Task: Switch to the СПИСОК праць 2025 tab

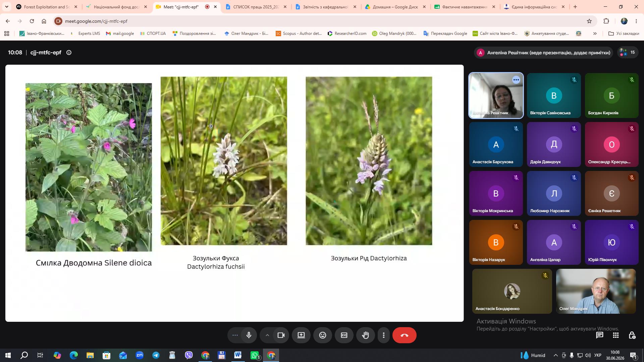Action: [x=256, y=7]
